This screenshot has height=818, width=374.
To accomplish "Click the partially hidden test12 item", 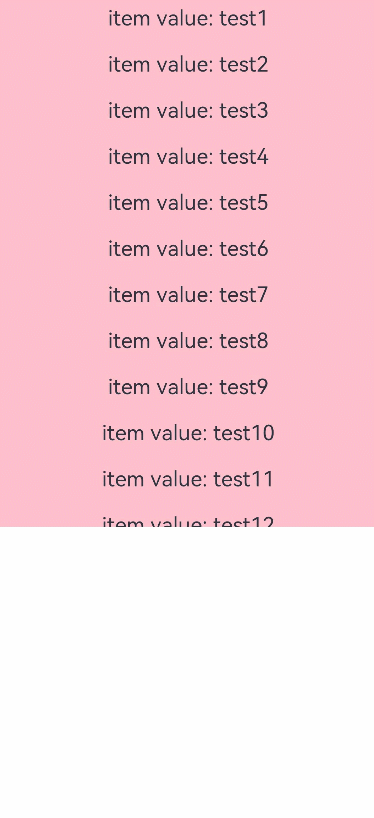I will 187,515.
